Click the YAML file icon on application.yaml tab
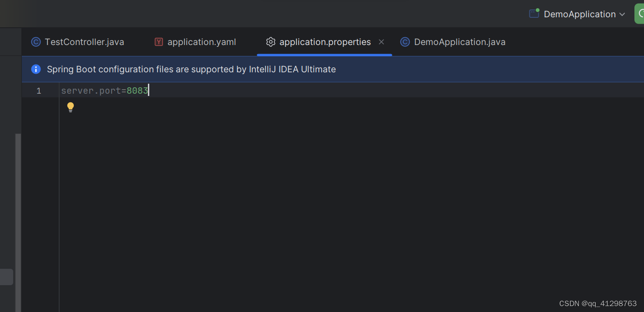The width and height of the screenshot is (644, 312). pyautogui.click(x=158, y=42)
